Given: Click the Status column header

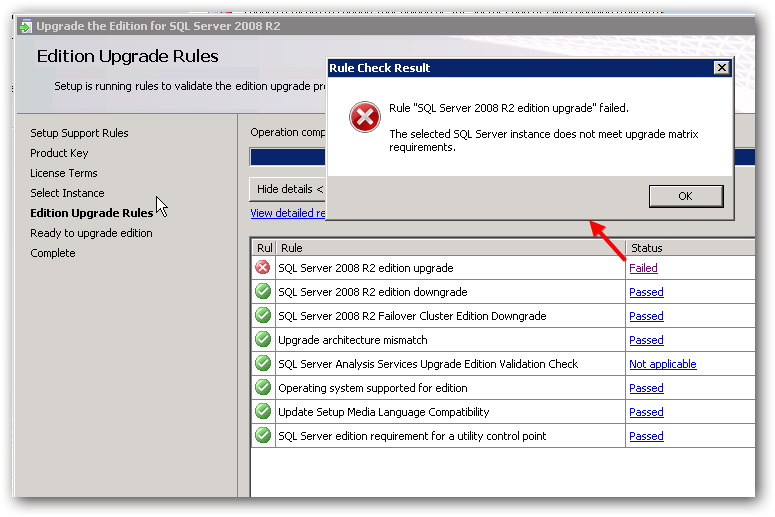Looking at the screenshot, I should 690,248.
